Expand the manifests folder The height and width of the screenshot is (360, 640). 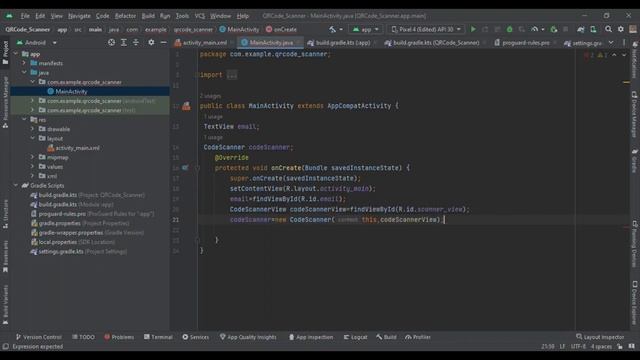pos(24,63)
